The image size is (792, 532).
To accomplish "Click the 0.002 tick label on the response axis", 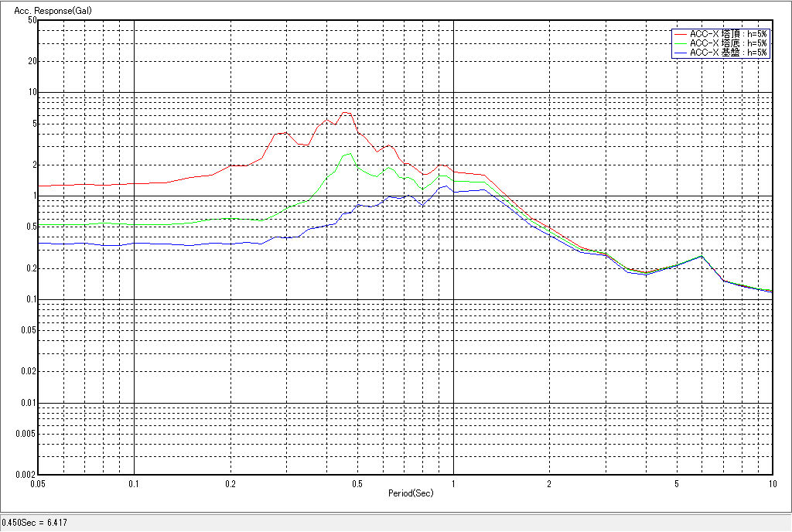I will pos(26,475).
